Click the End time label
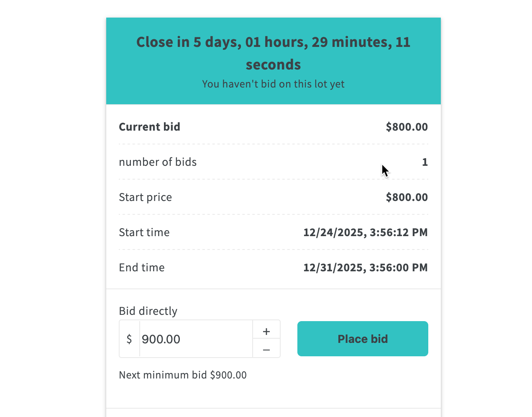The width and height of the screenshot is (532, 417). point(142,268)
